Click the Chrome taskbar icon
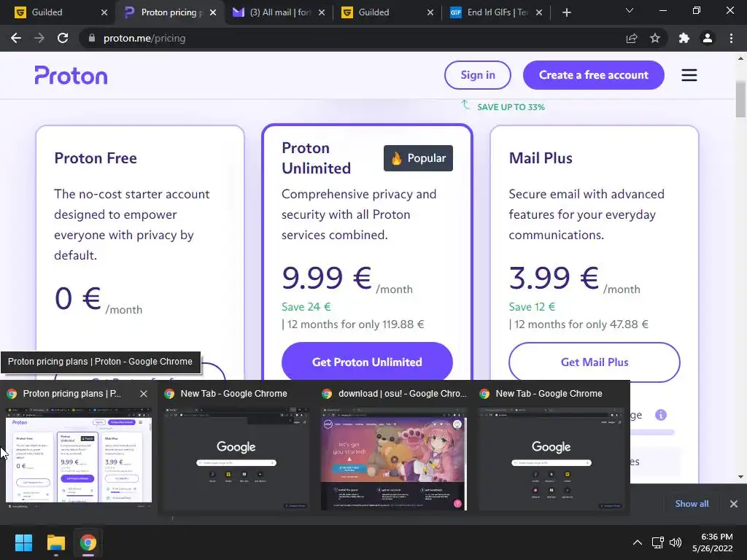Viewport: 747px width, 560px height. (x=88, y=542)
